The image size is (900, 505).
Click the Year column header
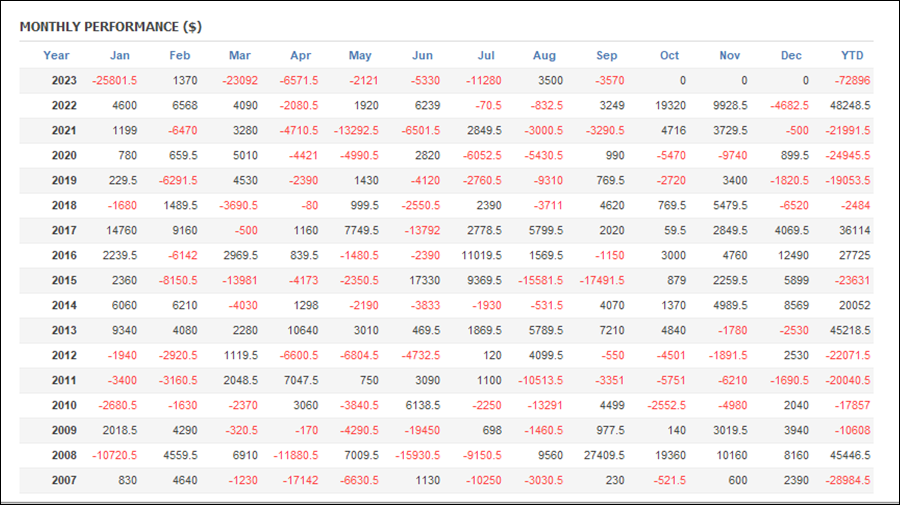56,56
